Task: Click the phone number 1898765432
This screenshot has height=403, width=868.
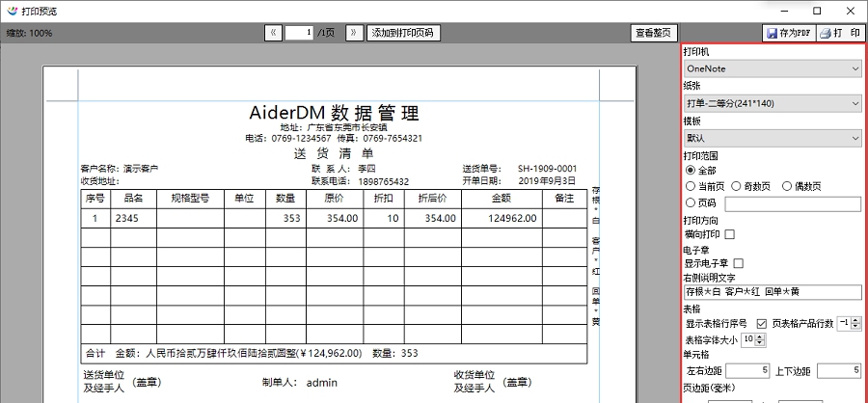Action: 384,181
